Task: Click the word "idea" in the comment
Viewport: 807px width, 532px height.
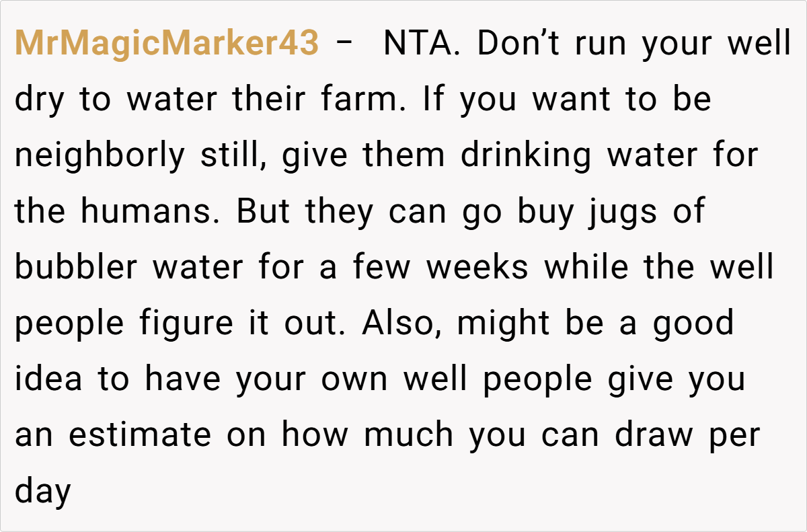Action: (48, 379)
